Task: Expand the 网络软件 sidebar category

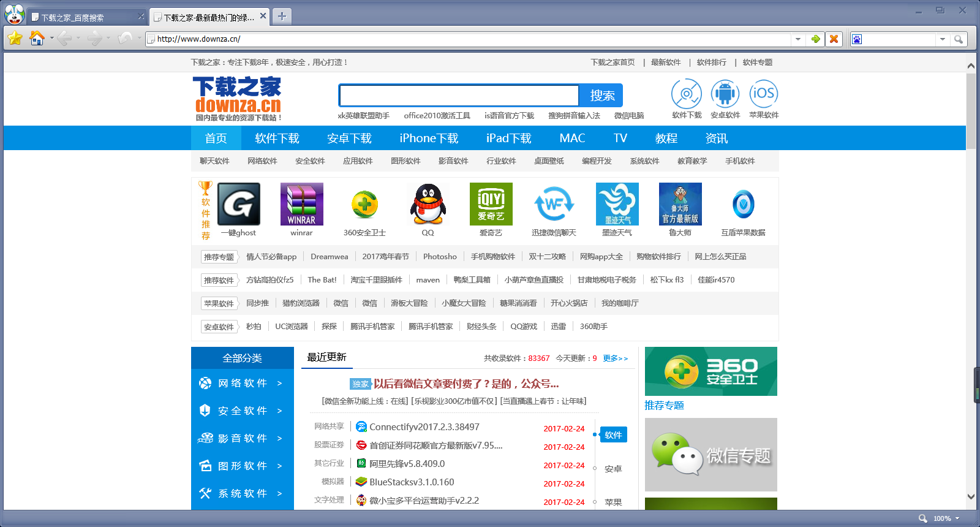Action: pos(243,383)
